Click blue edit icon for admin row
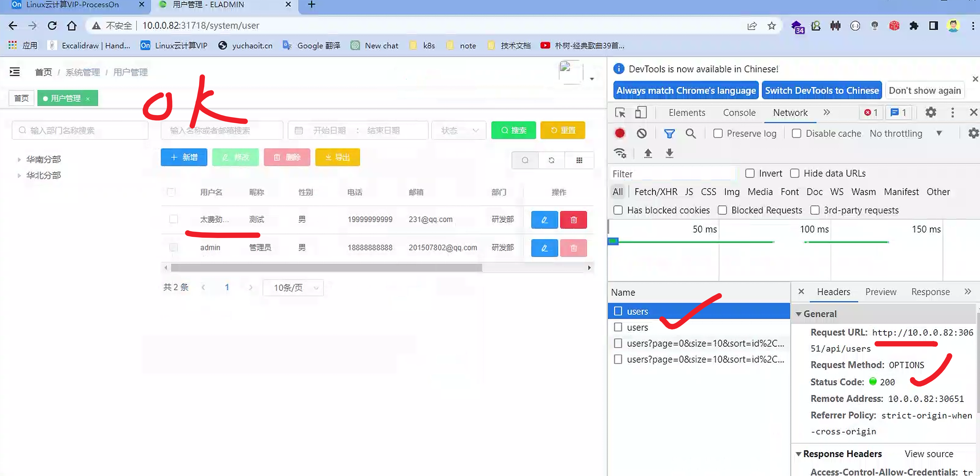The height and width of the screenshot is (476, 980). pos(544,248)
